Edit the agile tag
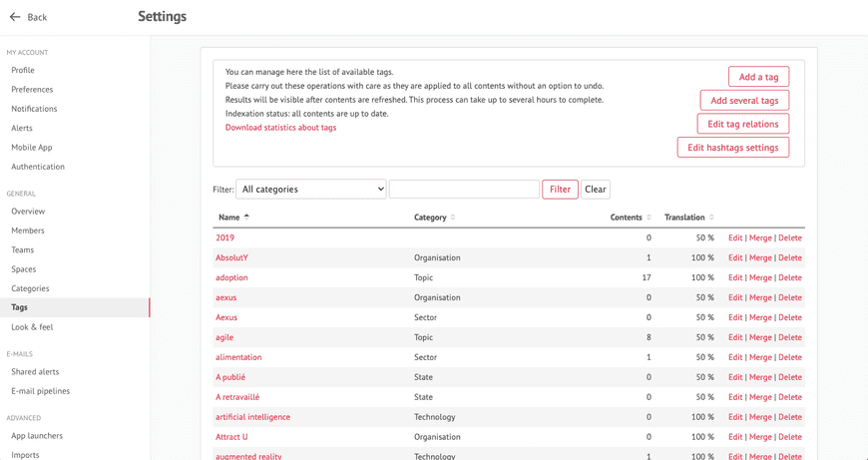This screenshot has width=868, height=460. [x=735, y=337]
